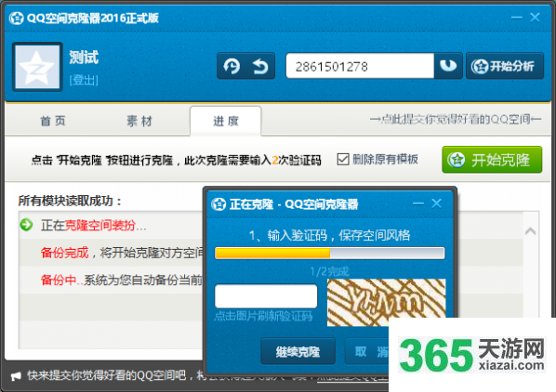
Task: Click the [登出] logout link
Action: coord(84,80)
